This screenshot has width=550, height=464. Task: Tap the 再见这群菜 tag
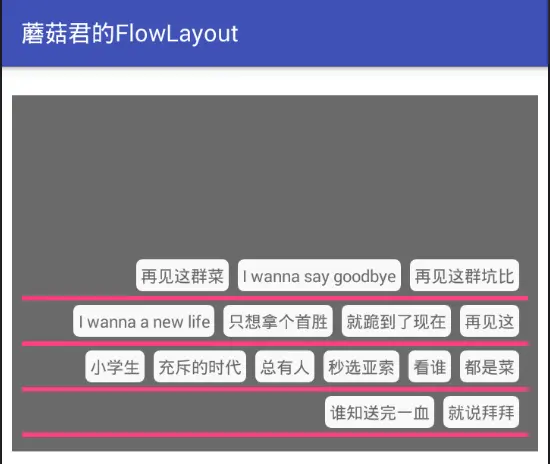tap(182, 275)
